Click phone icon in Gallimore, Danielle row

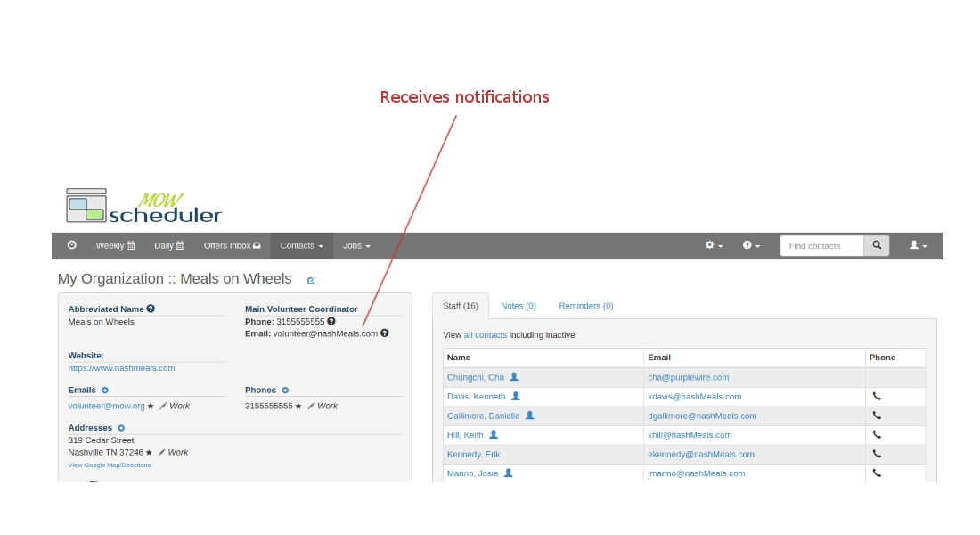(x=877, y=416)
